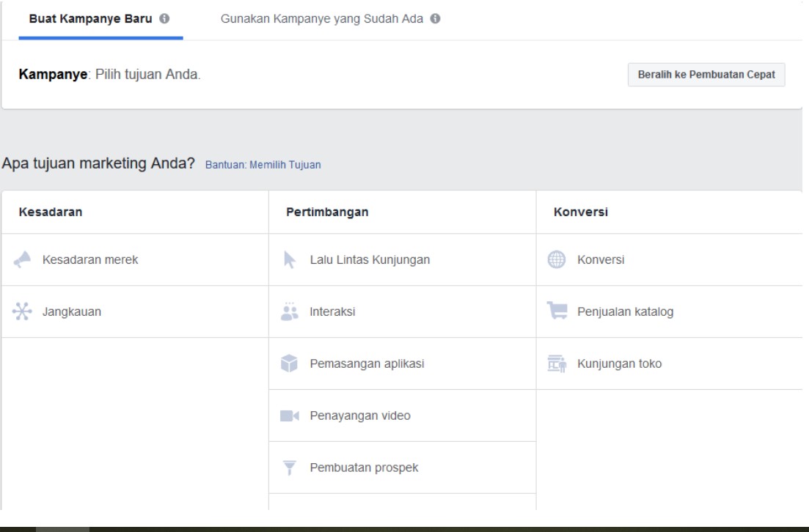Click the globe icon next to Konversi objective
Viewport: 809px width, 532px height.
coord(556,259)
